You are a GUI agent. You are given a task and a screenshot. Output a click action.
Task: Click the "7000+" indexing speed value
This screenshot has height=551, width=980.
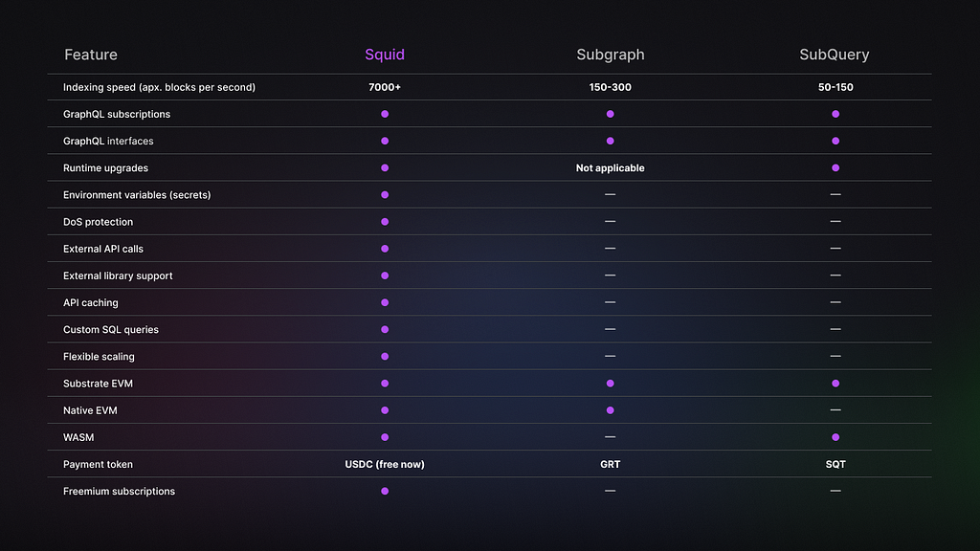click(x=385, y=87)
